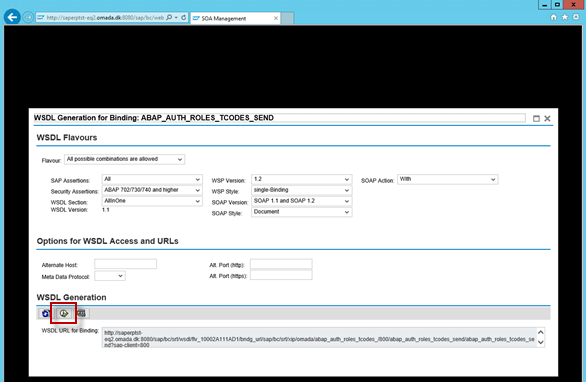Click the WSDL Flavours heading
Viewport: 586px width, 382px height.
click(x=67, y=138)
